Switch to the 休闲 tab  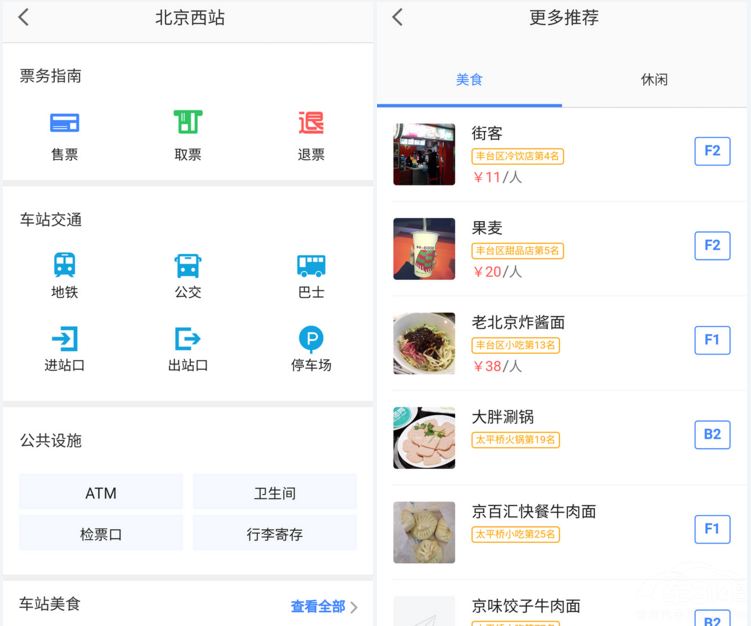[654, 79]
